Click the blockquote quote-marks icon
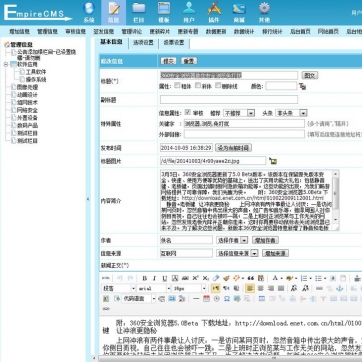362x362 pixels. point(251,278)
